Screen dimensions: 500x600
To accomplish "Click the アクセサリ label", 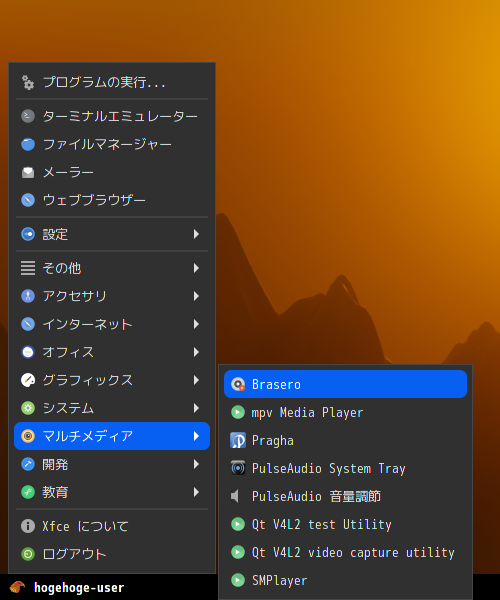I will tap(74, 296).
